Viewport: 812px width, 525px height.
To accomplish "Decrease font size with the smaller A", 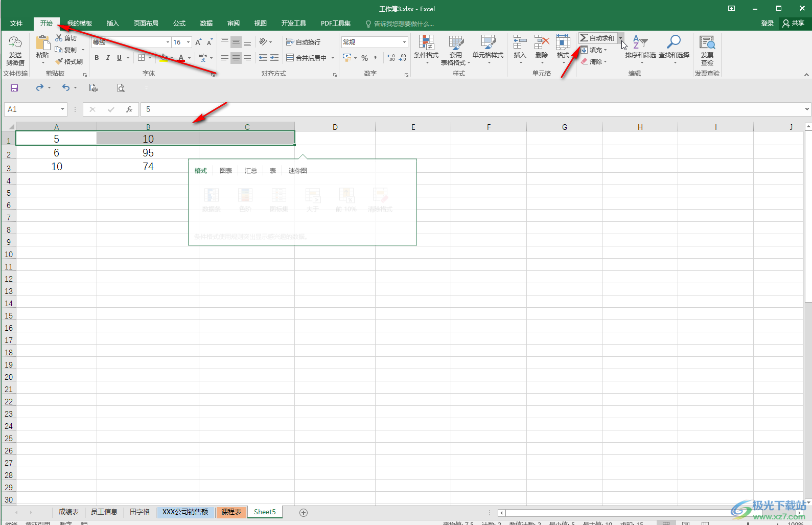I will pos(210,42).
